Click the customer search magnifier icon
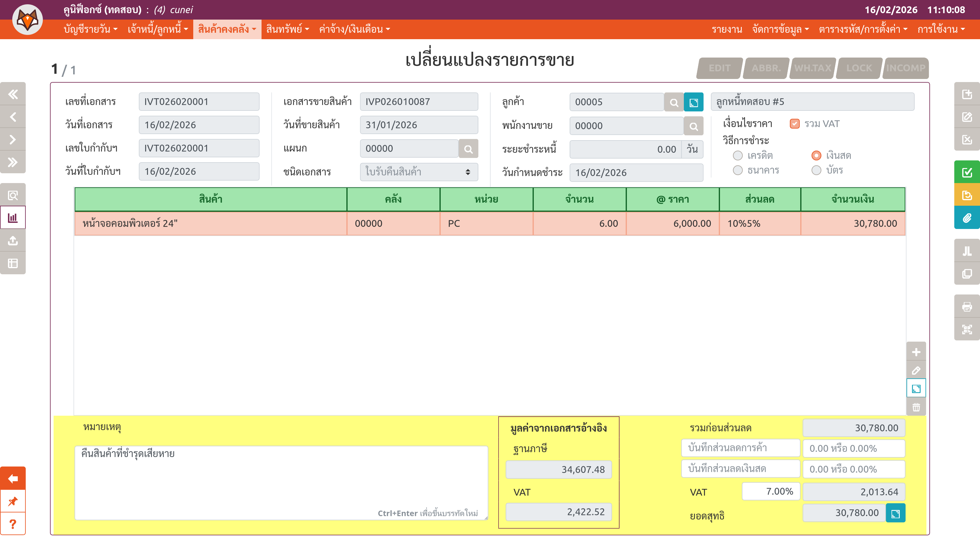The height and width of the screenshot is (551, 980). 674,102
